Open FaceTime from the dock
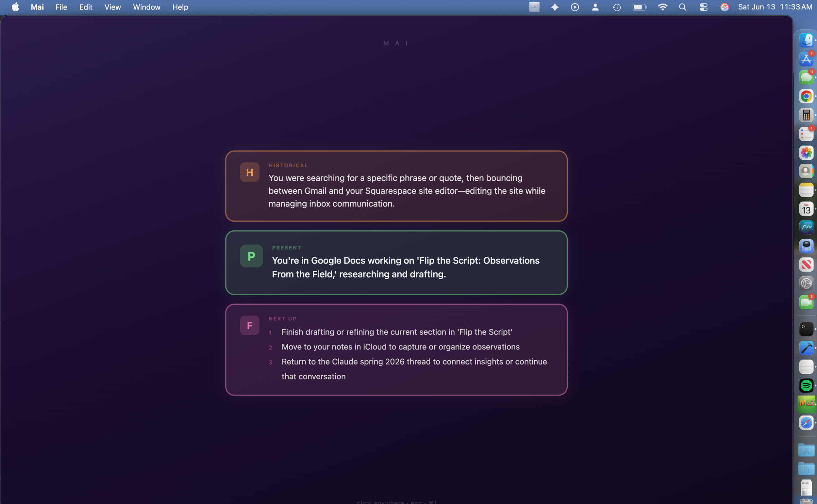Viewport: 817px width, 504px height. (x=806, y=302)
